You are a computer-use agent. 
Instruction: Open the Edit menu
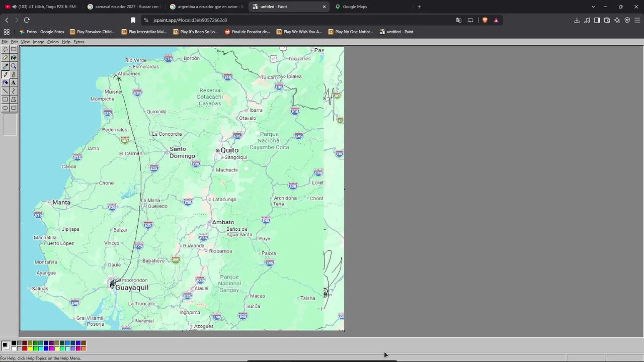click(15, 42)
